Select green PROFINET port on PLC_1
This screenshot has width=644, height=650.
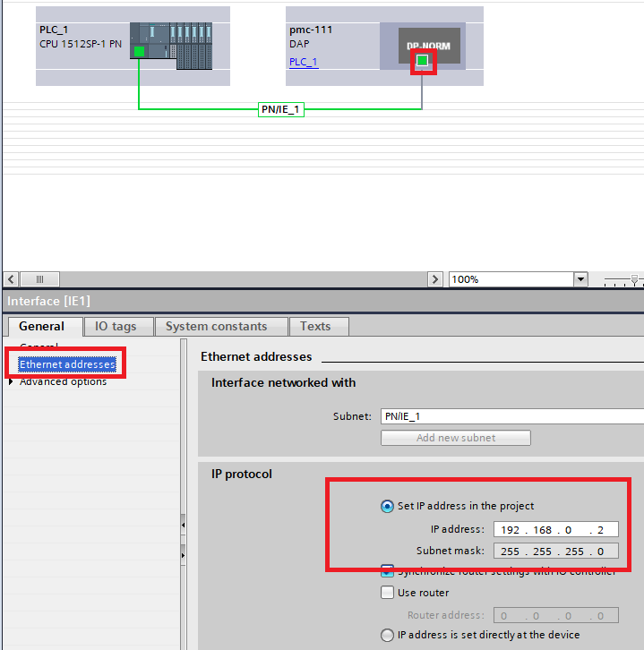click(x=139, y=52)
